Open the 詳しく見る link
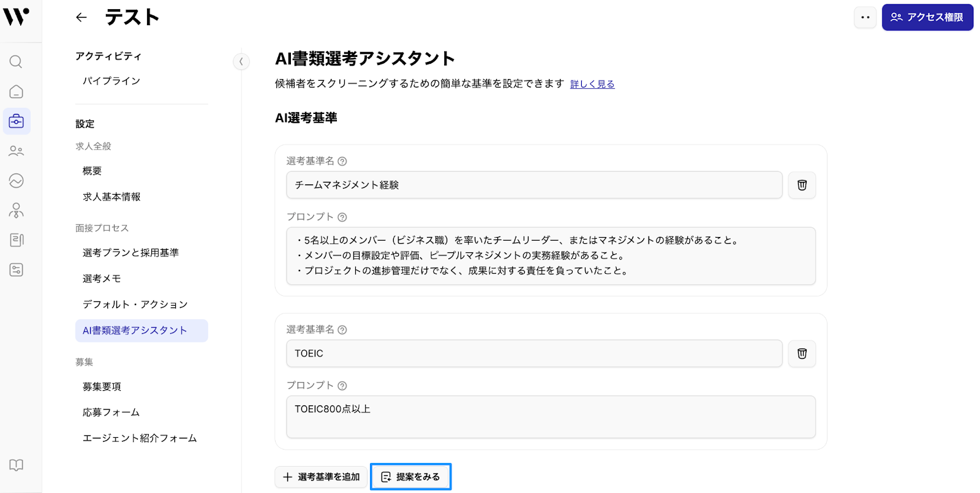Image resolution: width=980 pixels, height=493 pixels. (592, 84)
